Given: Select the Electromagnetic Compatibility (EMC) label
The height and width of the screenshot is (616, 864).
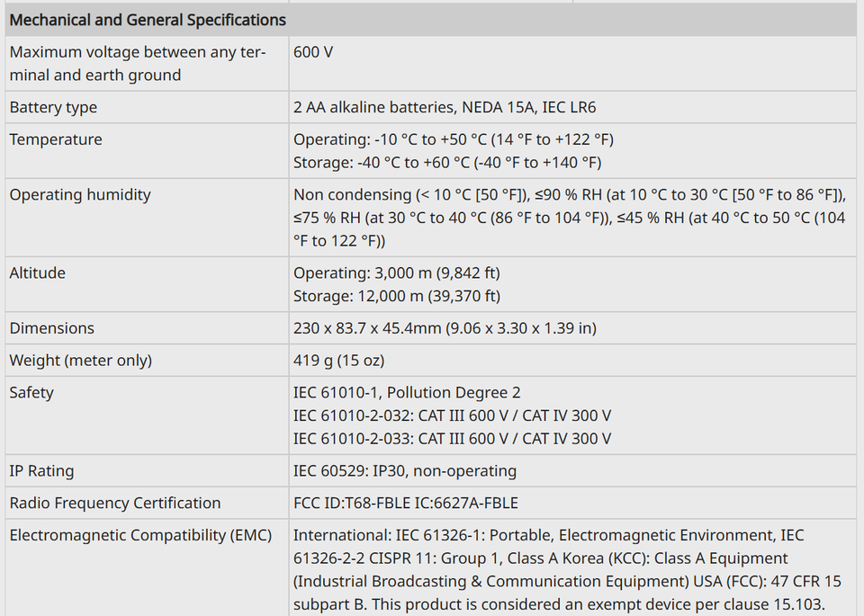Looking at the screenshot, I should pos(140,534).
